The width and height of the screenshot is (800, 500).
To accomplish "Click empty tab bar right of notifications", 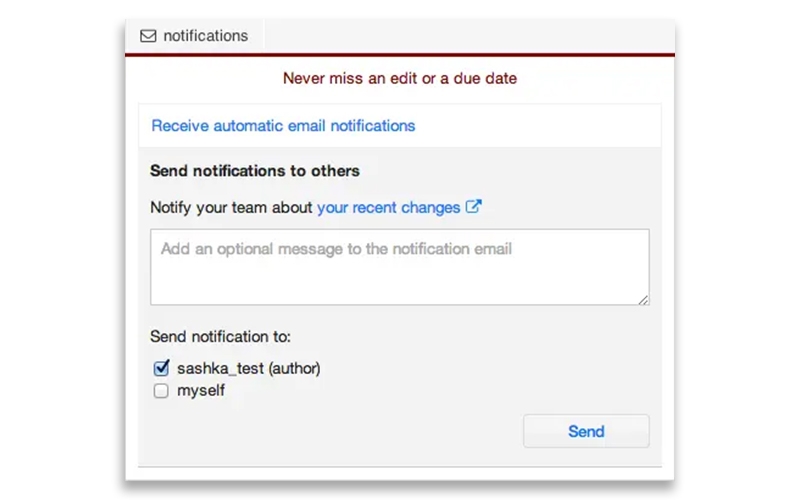I will (x=460, y=36).
